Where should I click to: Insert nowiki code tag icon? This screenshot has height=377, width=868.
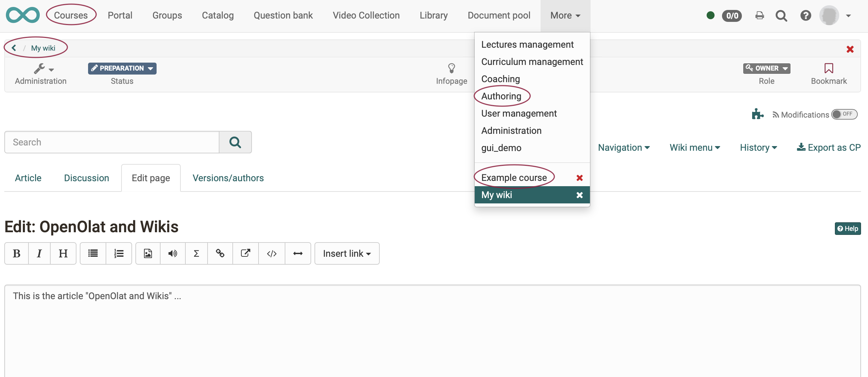(271, 253)
